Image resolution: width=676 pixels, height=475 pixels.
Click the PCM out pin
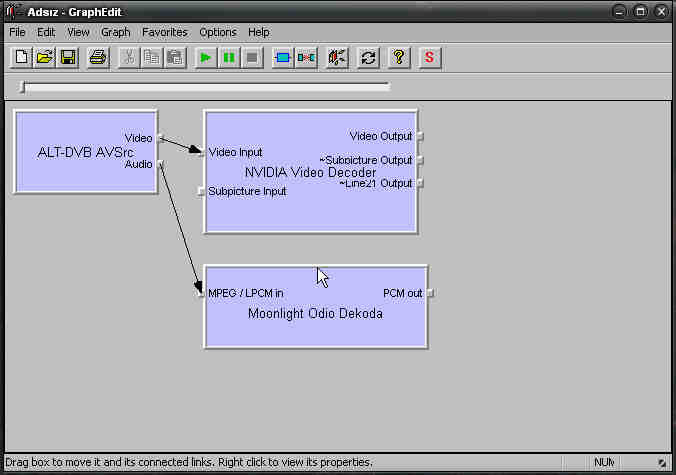pos(430,293)
